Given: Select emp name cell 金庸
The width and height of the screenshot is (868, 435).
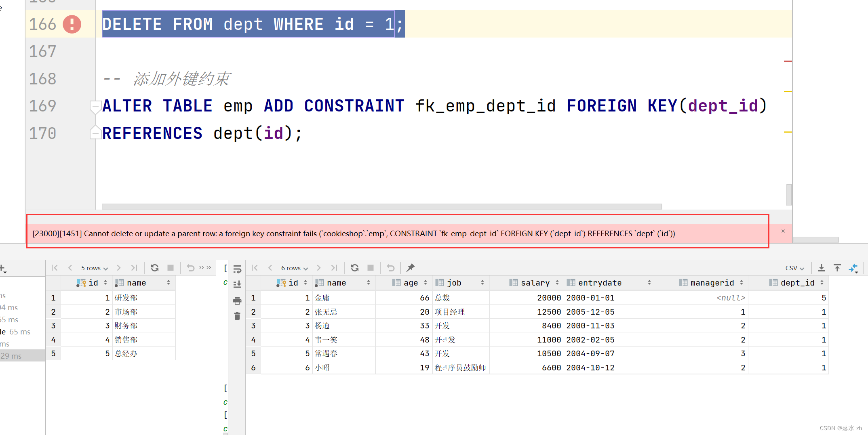Looking at the screenshot, I should [x=344, y=298].
